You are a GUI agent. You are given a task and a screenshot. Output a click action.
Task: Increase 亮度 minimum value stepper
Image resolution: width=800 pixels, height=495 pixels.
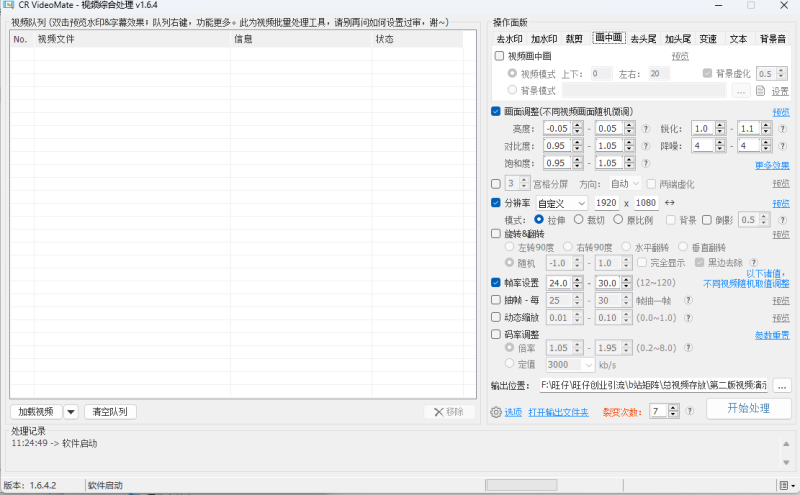click(577, 126)
